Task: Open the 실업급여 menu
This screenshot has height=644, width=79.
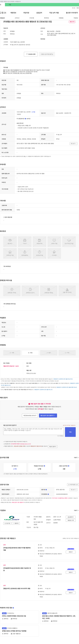Action: point(39,13)
